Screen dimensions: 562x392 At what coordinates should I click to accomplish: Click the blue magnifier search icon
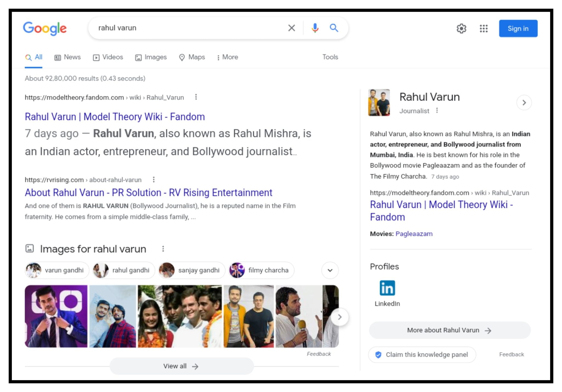coord(334,28)
